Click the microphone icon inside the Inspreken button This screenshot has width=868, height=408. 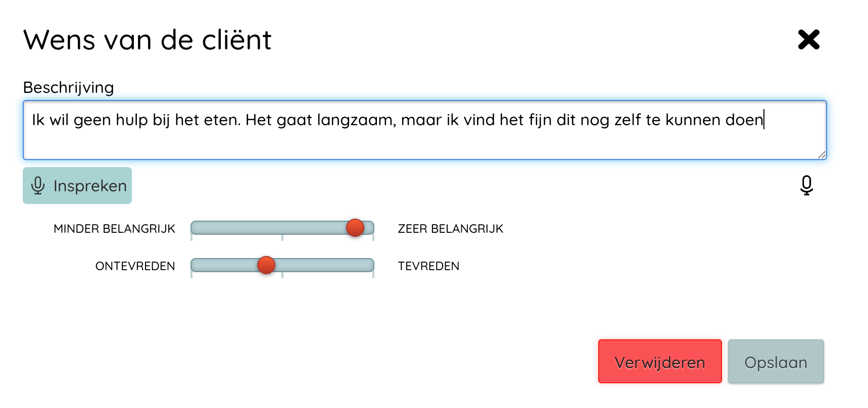point(38,186)
